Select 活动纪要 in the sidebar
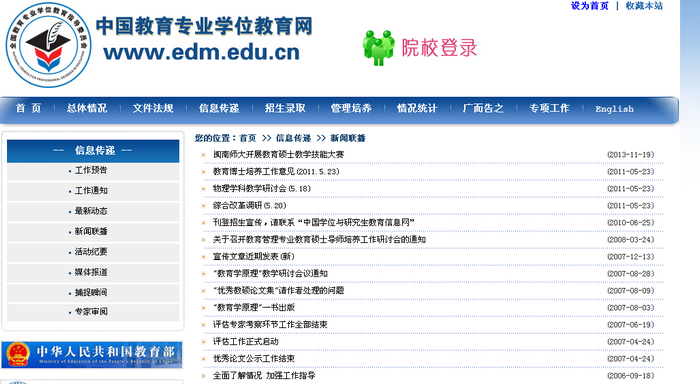The width and height of the screenshot is (700, 384). [x=91, y=252]
